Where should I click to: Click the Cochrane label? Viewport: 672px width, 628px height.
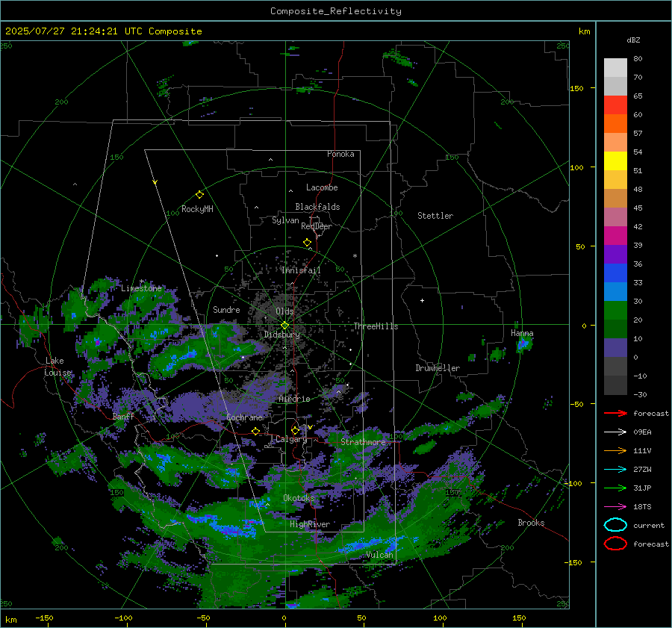(x=244, y=417)
